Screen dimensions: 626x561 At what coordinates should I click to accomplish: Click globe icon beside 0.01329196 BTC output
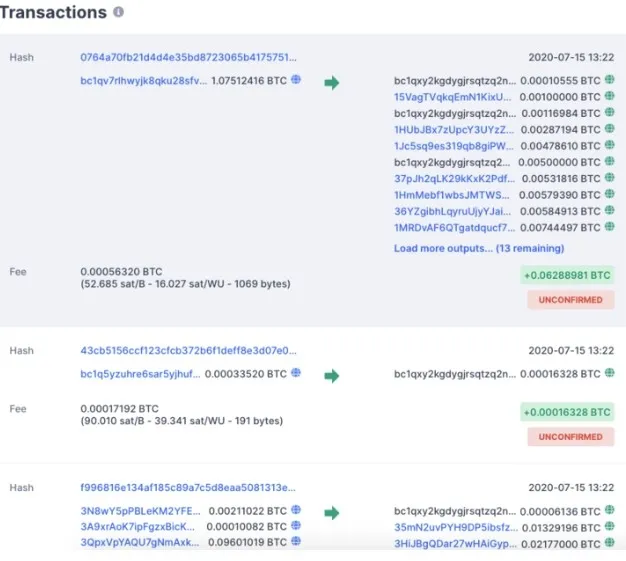609,526
